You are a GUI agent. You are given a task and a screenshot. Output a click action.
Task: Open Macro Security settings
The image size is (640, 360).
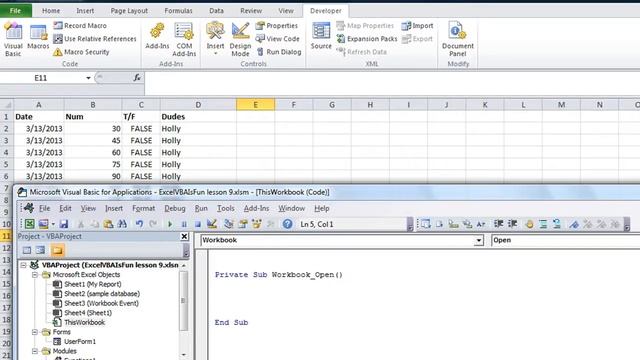(82, 52)
